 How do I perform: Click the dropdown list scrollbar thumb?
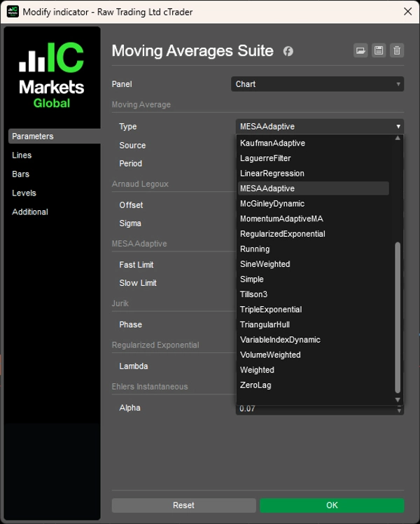(398, 317)
